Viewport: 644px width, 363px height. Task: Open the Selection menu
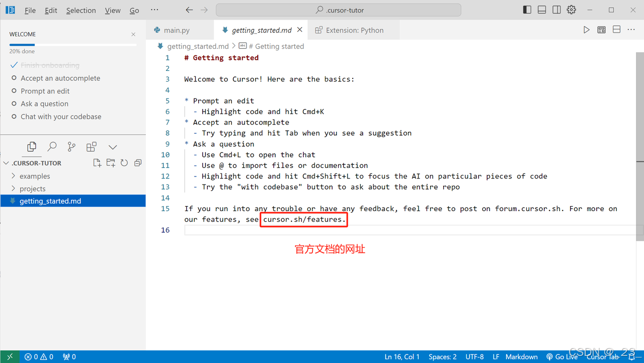pos(81,11)
